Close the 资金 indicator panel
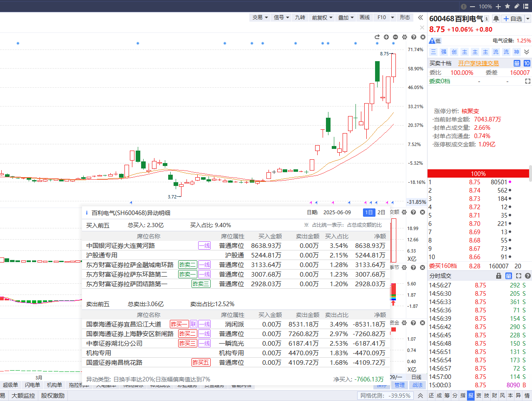Screen dimensions: 532x401 423,323
